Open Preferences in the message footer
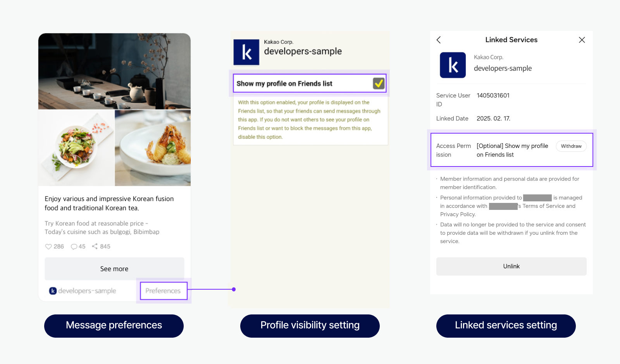This screenshot has height=364, width=620. (163, 291)
